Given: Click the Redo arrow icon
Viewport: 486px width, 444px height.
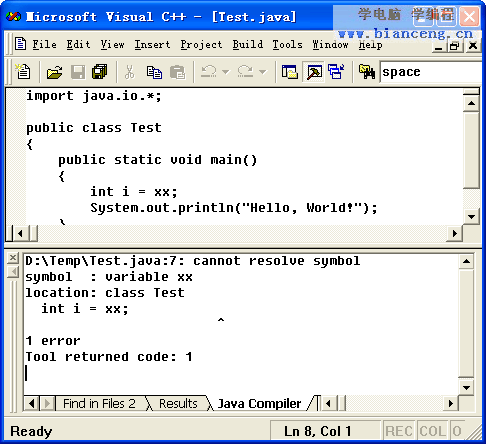Looking at the screenshot, I should pos(245,71).
